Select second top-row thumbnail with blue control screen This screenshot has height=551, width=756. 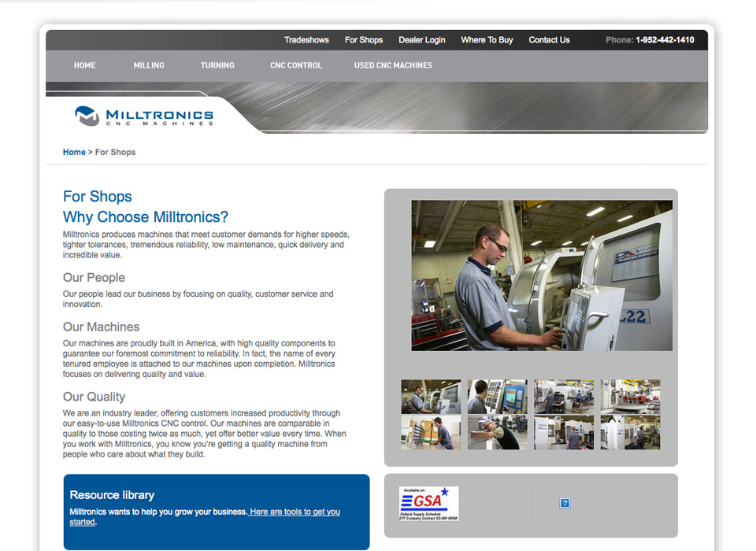click(x=498, y=397)
